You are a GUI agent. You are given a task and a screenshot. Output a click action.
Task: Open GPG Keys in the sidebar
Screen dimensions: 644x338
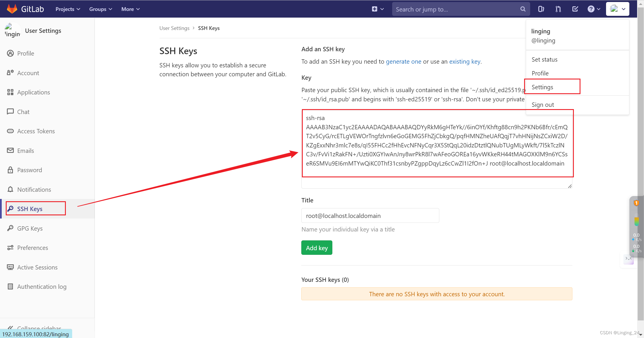tap(30, 228)
